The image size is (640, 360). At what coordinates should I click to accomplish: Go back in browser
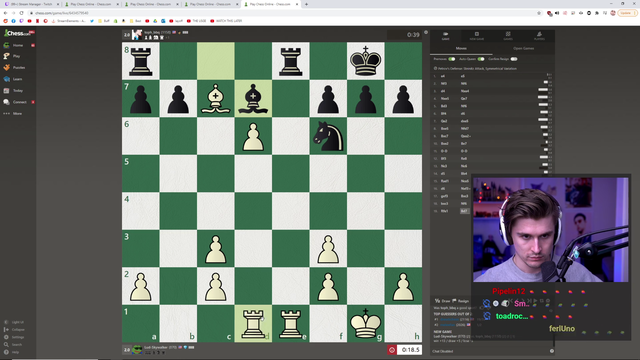coord(5,13)
